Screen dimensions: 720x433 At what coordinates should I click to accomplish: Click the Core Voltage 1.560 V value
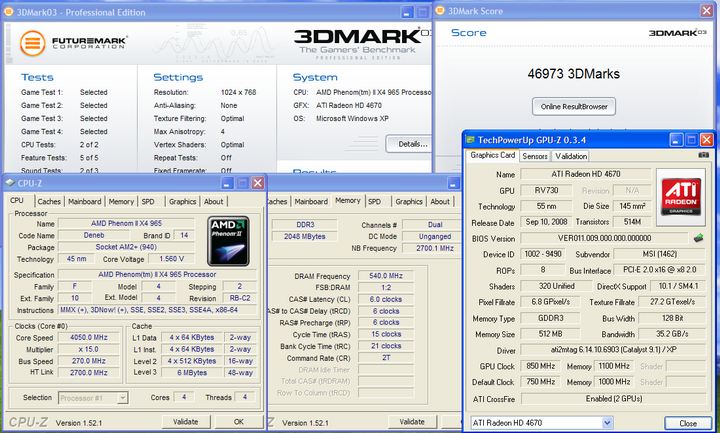click(172, 259)
